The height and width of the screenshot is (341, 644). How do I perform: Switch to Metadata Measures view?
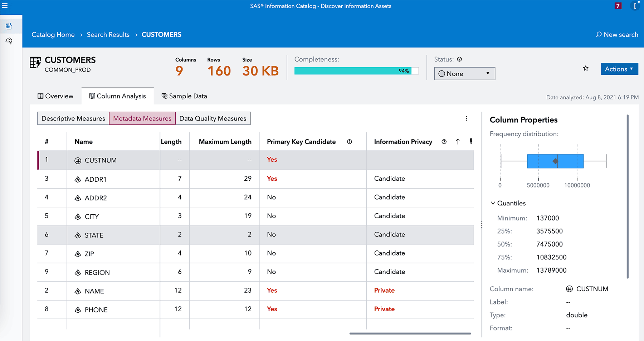pos(142,118)
